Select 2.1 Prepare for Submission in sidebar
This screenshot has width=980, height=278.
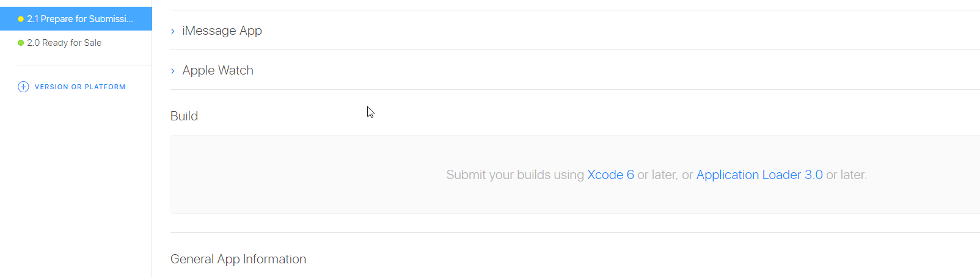79,19
